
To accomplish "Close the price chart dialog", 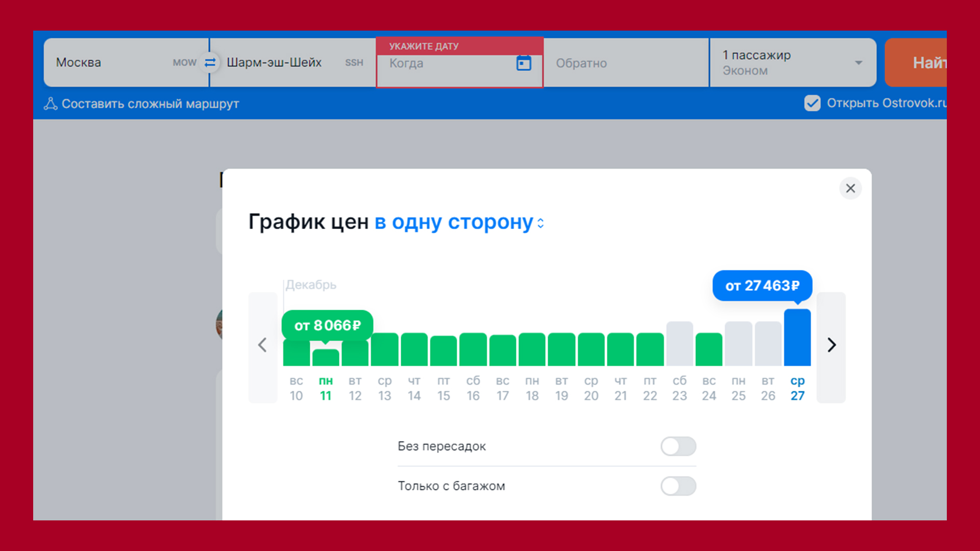I will (x=850, y=188).
